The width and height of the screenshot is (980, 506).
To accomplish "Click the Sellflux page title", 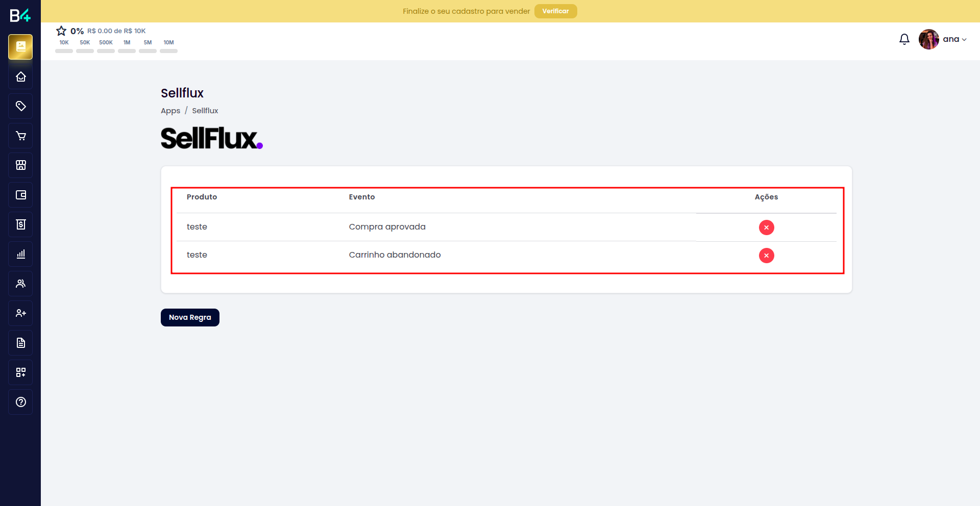I will tap(182, 93).
